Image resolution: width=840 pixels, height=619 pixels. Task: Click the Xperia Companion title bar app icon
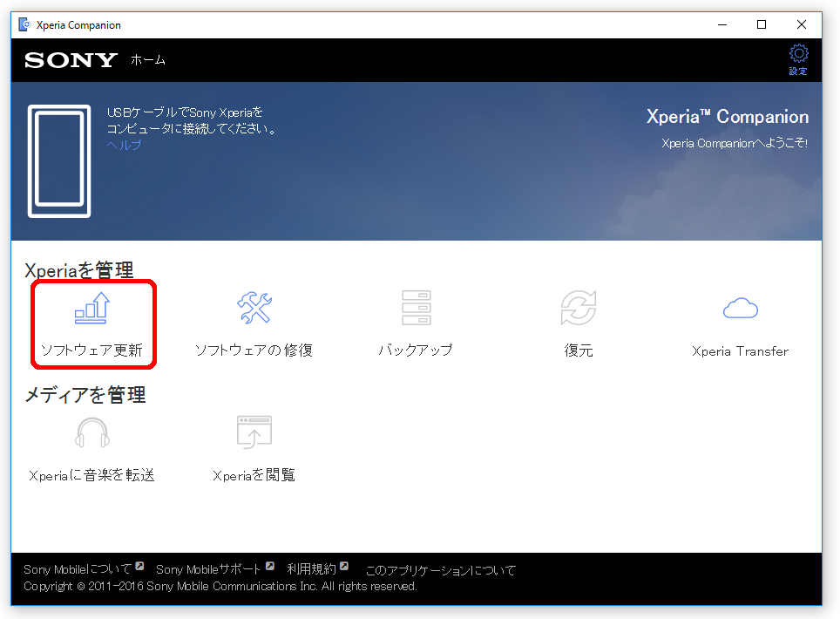(x=24, y=24)
